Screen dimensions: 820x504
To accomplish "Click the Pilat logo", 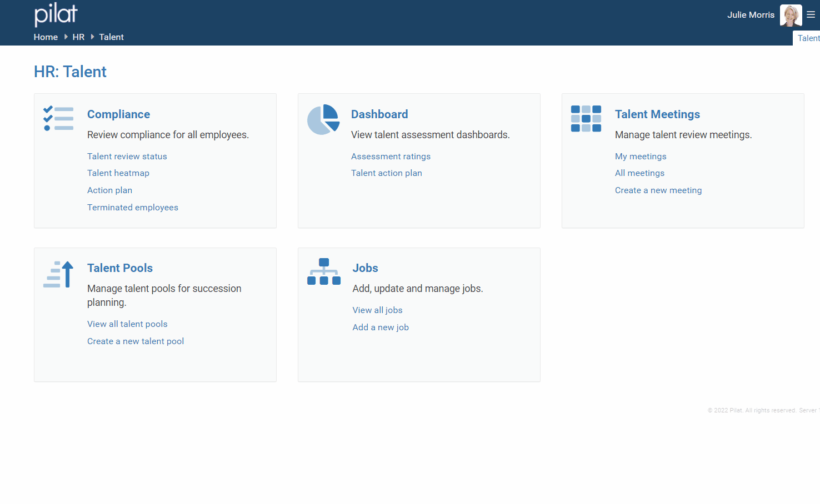I will tap(56, 14).
